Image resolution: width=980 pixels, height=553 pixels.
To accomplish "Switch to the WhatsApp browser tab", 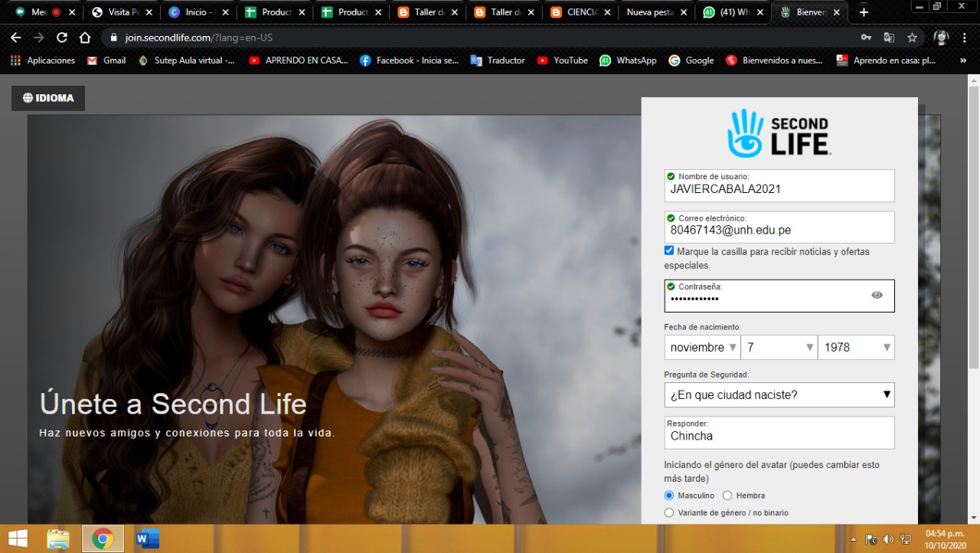I will click(x=731, y=12).
